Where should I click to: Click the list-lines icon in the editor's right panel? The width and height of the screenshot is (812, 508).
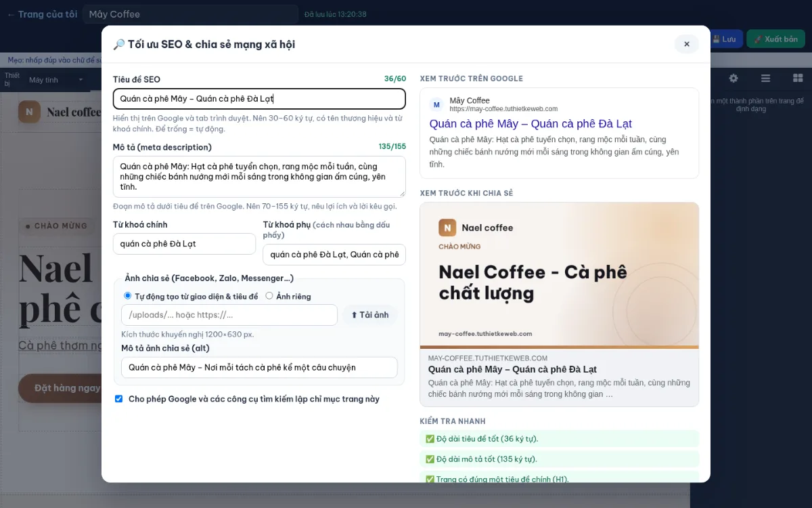[765, 79]
